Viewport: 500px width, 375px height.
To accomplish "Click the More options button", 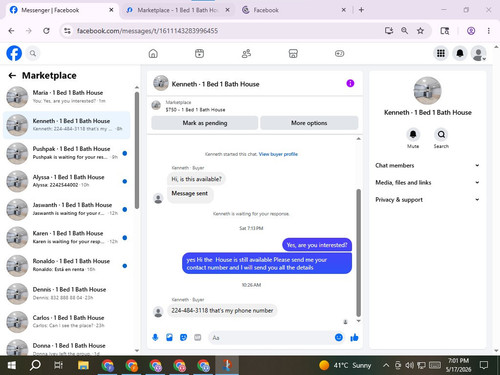I will (309, 123).
